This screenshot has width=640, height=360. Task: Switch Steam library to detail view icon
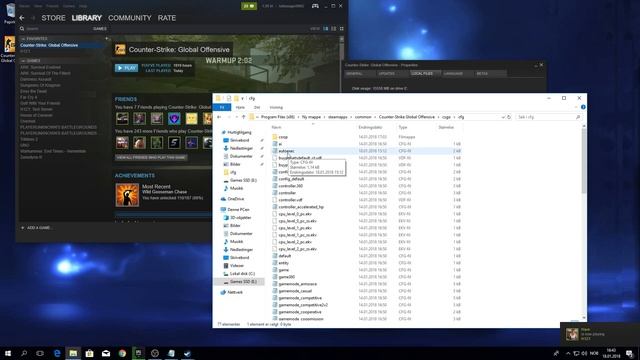[326, 29]
